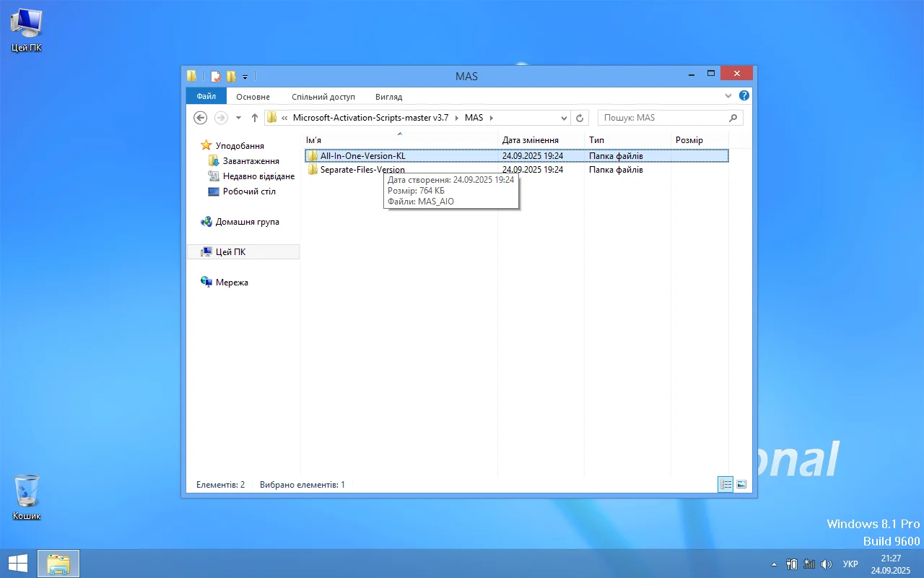
Task: Go back with the Back arrow button
Action: tap(201, 118)
